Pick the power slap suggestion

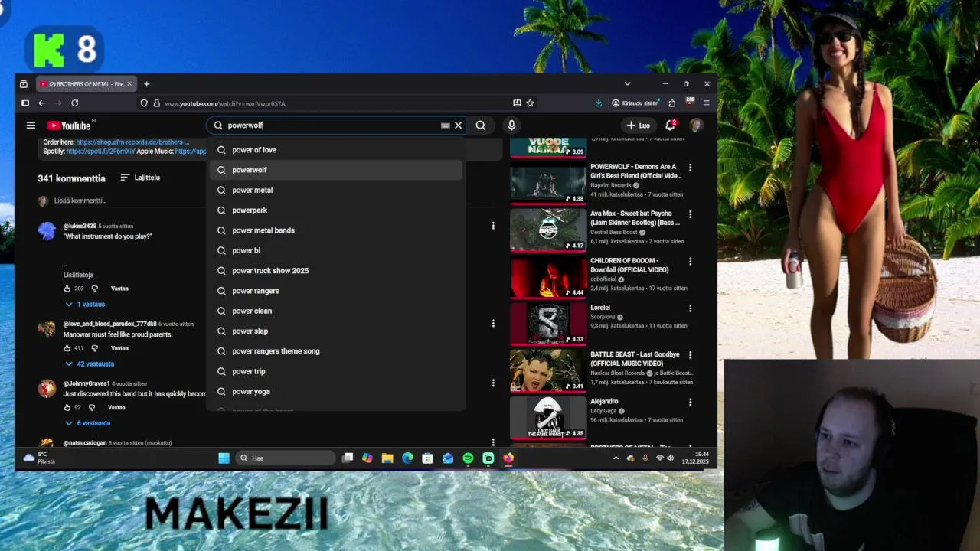tap(335, 331)
